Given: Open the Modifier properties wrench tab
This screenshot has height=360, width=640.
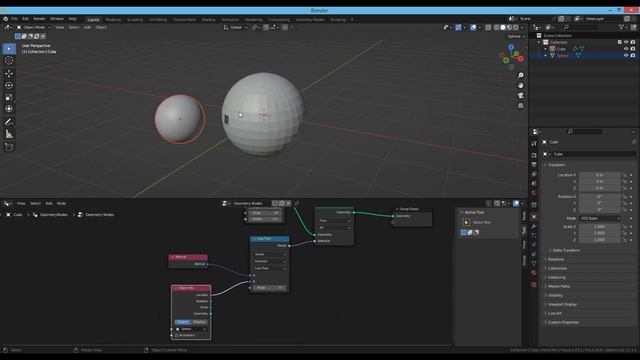Looking at the screenshot, I should [534, 227].
